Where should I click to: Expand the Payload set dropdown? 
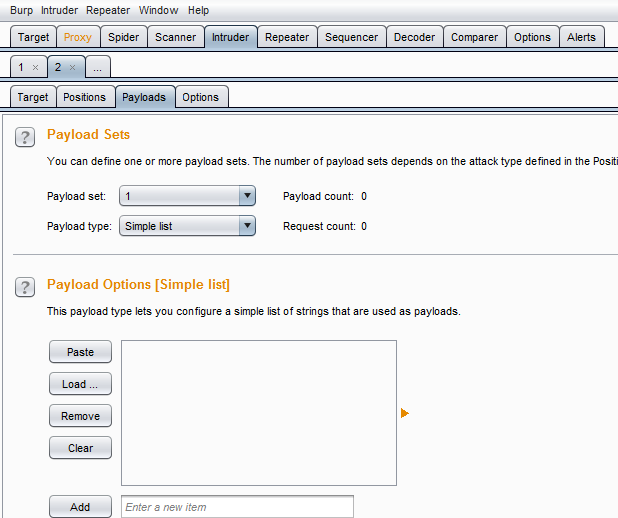(247, 196)
